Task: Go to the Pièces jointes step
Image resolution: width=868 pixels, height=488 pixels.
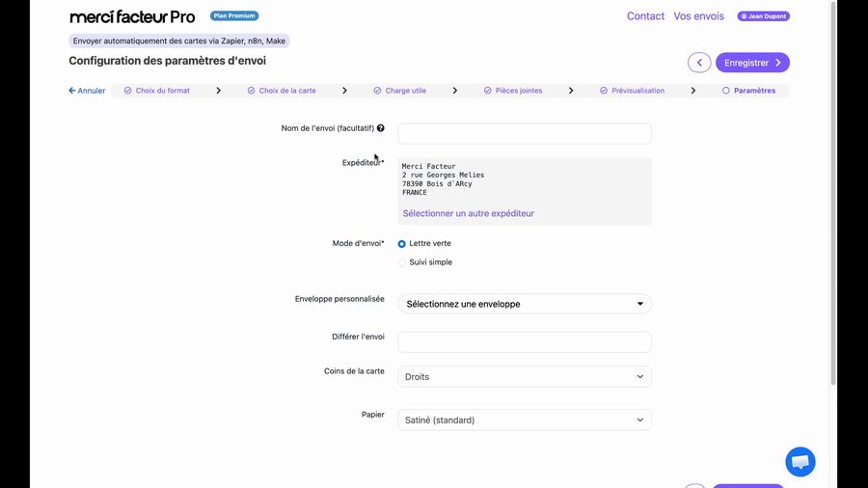Action: click(x=513, y=91)
